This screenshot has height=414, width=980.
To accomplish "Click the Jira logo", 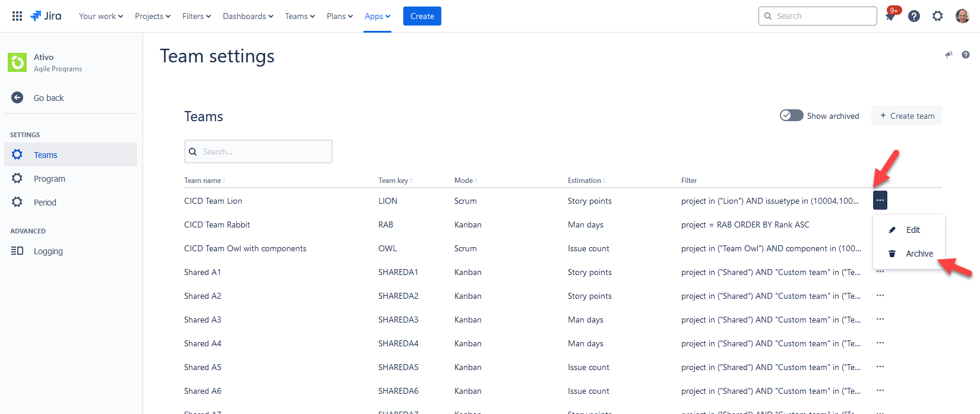I will pos(46,16).
